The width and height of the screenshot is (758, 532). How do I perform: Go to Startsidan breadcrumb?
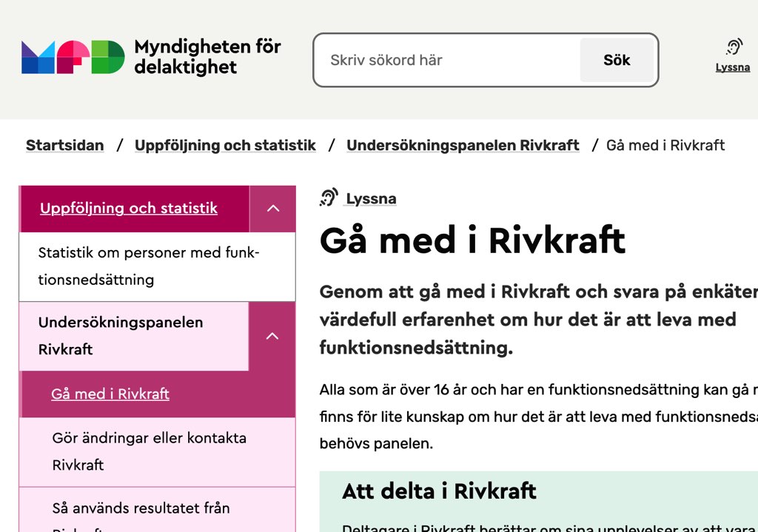pos(65,145)
